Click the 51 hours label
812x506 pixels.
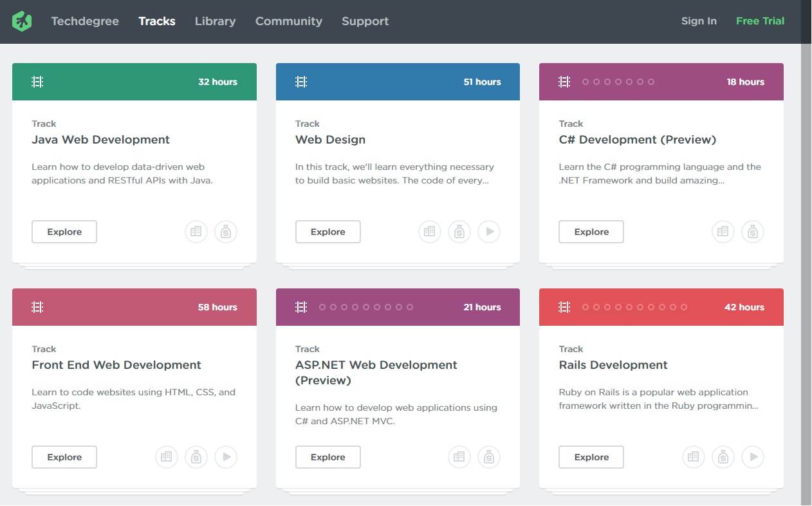point(483,82)
